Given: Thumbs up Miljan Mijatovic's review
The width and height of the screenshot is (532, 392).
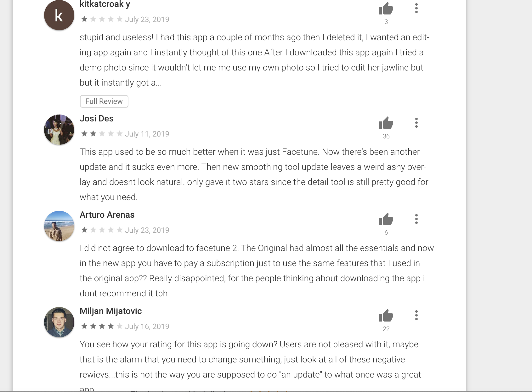Looking at the screenshot, I should click(x=386, y=316).
